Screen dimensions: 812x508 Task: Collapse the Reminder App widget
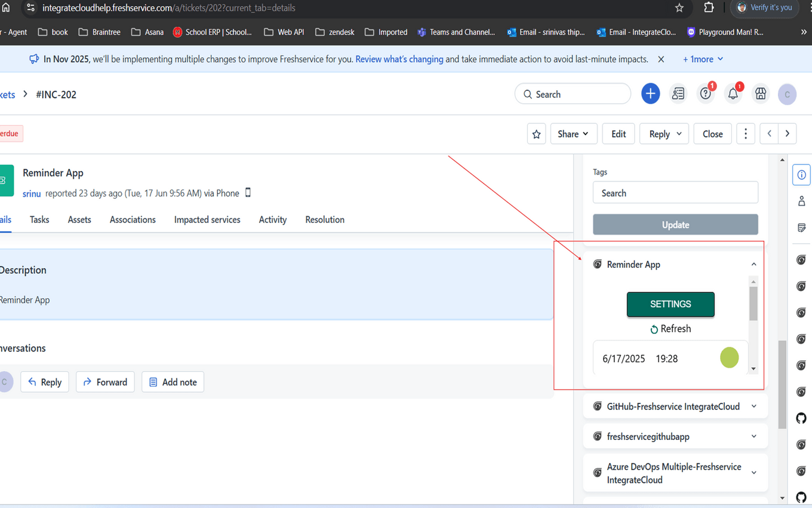753,264
